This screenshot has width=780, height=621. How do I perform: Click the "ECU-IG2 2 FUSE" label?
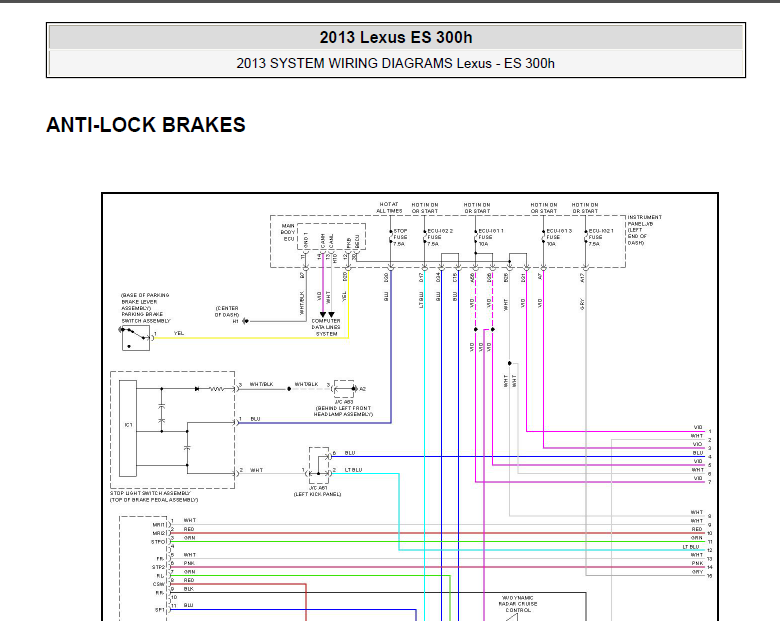pos(440,238)
